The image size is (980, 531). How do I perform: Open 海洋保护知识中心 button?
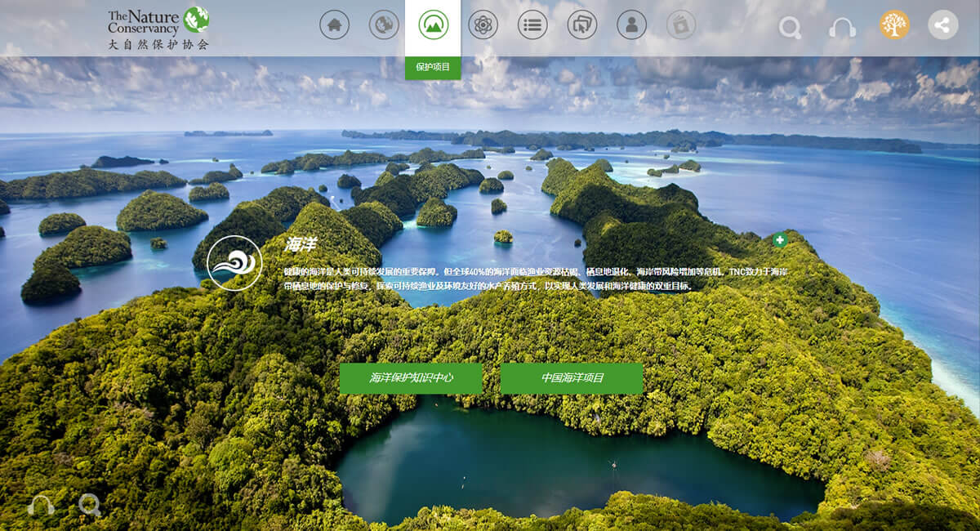click(x=411, y=378)
